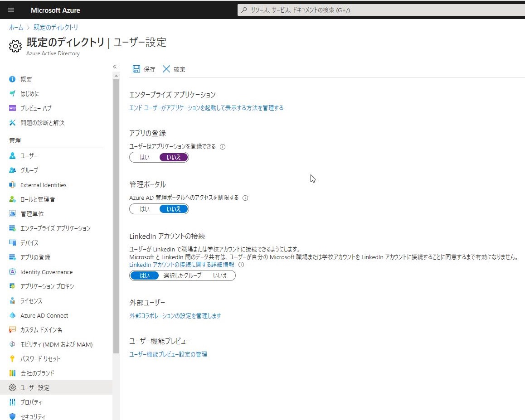Go to 既定のディレクトリ breadcrumb

click(x=55, y=27)
